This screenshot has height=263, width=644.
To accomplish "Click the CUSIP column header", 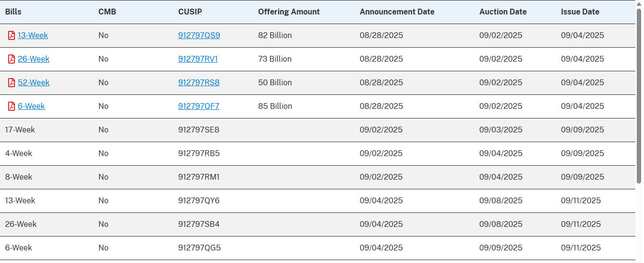I will 190,12.
